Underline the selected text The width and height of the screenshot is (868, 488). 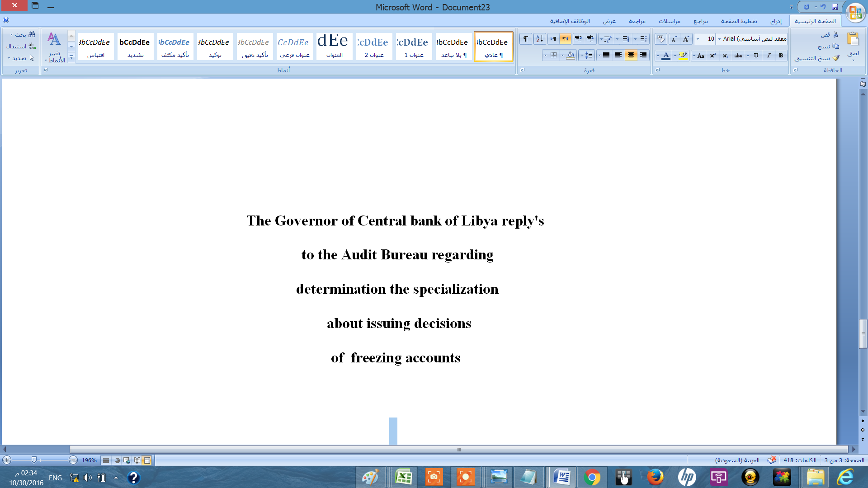755,56
